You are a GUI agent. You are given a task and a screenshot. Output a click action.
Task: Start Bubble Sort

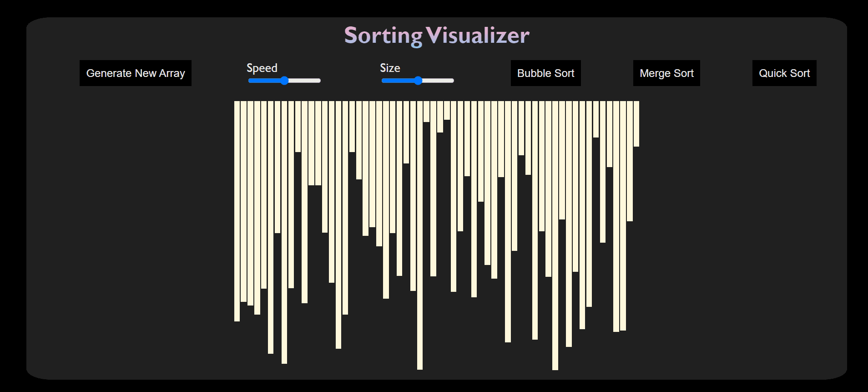[x=545, y=73]
